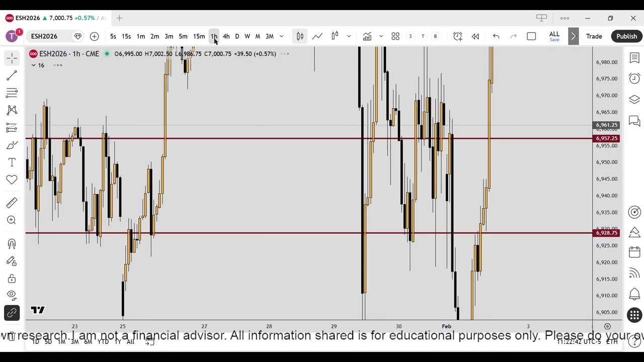Image resolution: width=644 pixels, height=362 pixels.
Task: Expand the time interval dropdown chevron
Action: 281,36
